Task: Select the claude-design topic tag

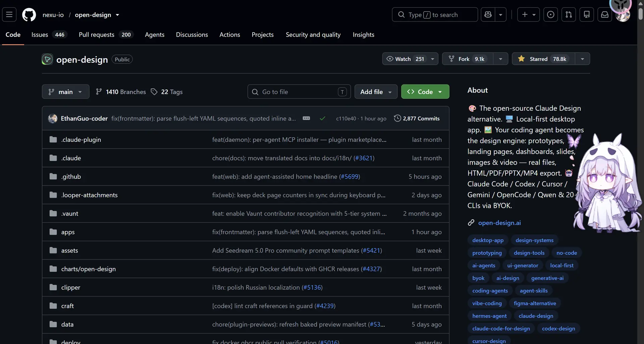Action: click(536, 316)
